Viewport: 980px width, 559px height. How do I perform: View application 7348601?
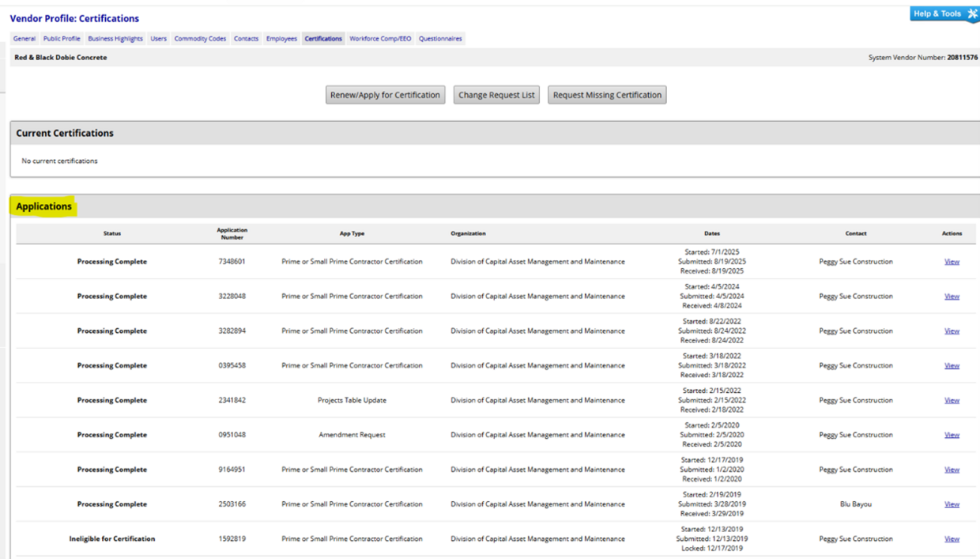point(952,262)
